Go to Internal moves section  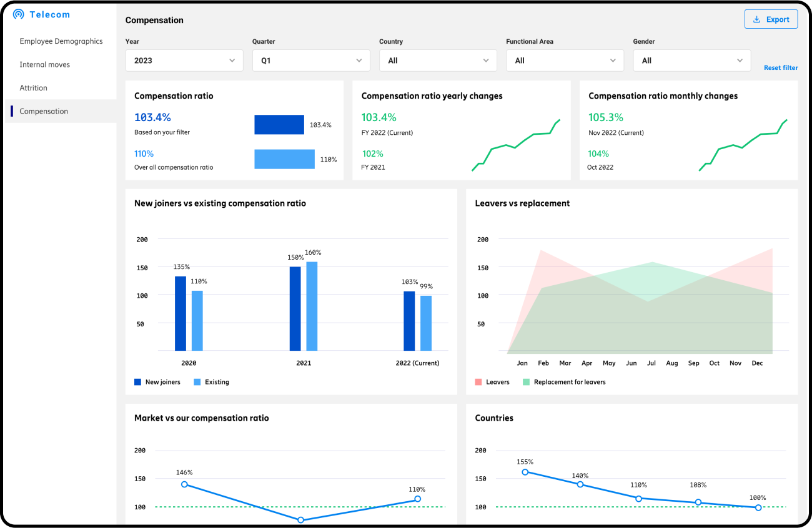click(45, 64)
